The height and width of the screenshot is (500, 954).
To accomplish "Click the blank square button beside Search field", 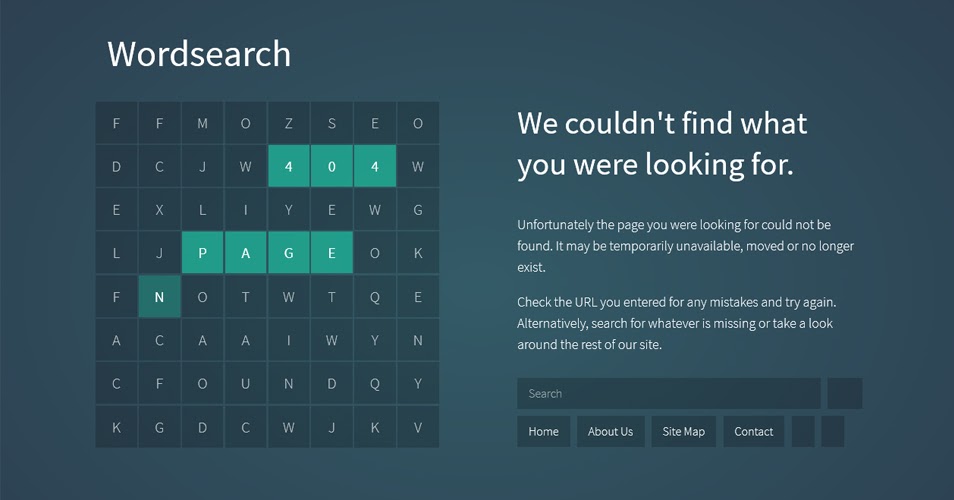I will (x=844, y=393).
